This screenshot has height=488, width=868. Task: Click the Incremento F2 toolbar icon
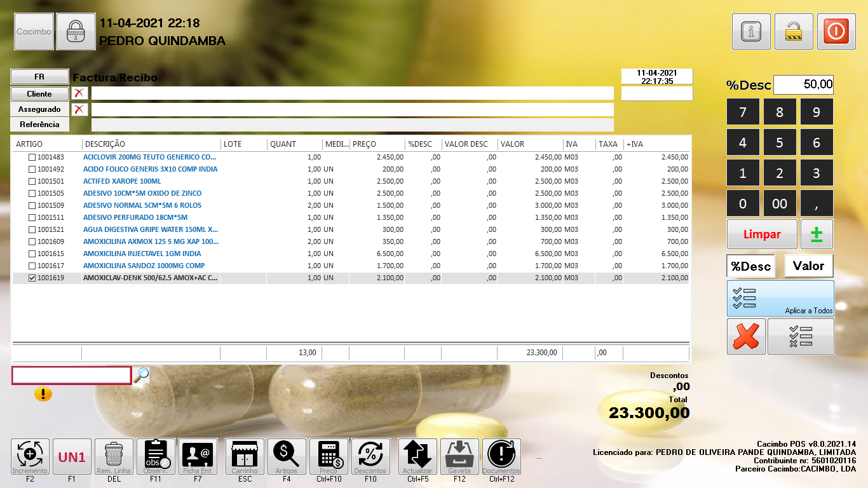click(x=30, y=456)
